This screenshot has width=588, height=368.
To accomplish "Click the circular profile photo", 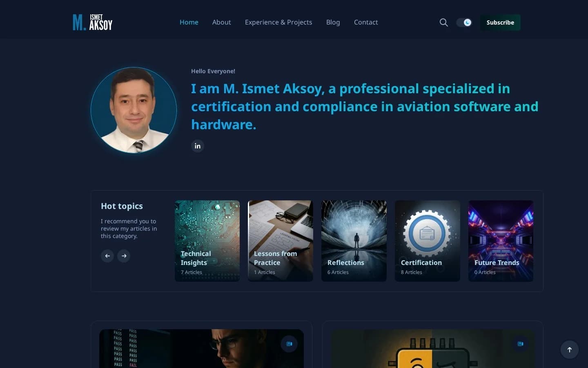I will point(134,110).
